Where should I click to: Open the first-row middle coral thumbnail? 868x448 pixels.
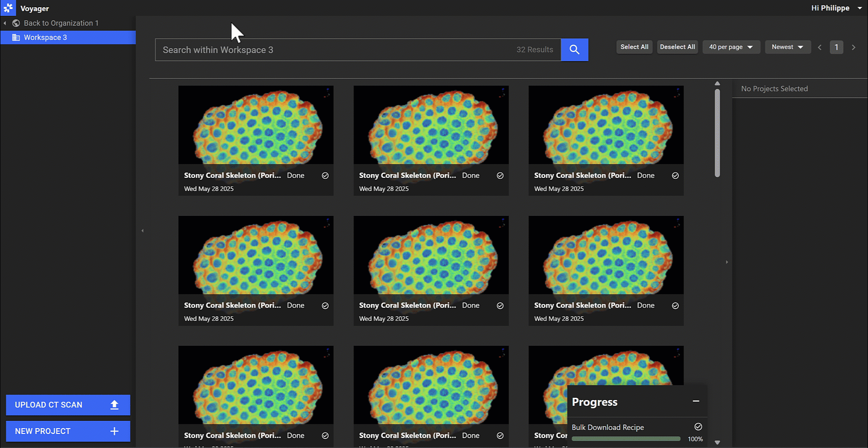click(431, 125)
